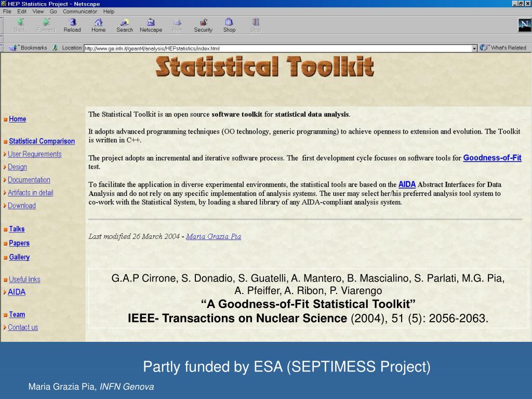The image size is (532, 399).
Task: Click the location bar collapse handle
Action: (x=2, y=48)
